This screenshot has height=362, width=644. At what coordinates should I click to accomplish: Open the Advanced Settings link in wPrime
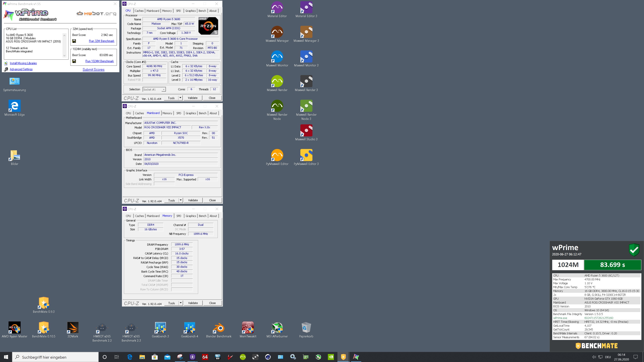21,69
